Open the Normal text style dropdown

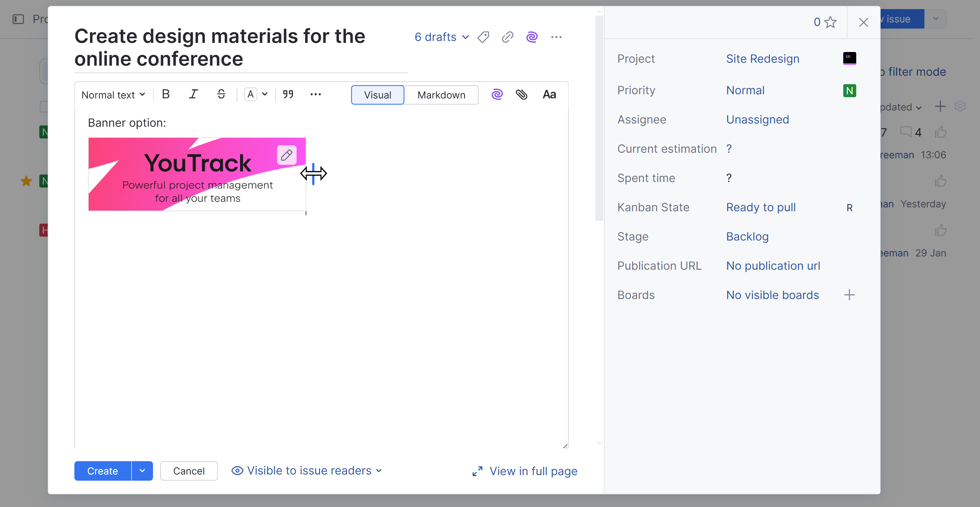[113, 94]
